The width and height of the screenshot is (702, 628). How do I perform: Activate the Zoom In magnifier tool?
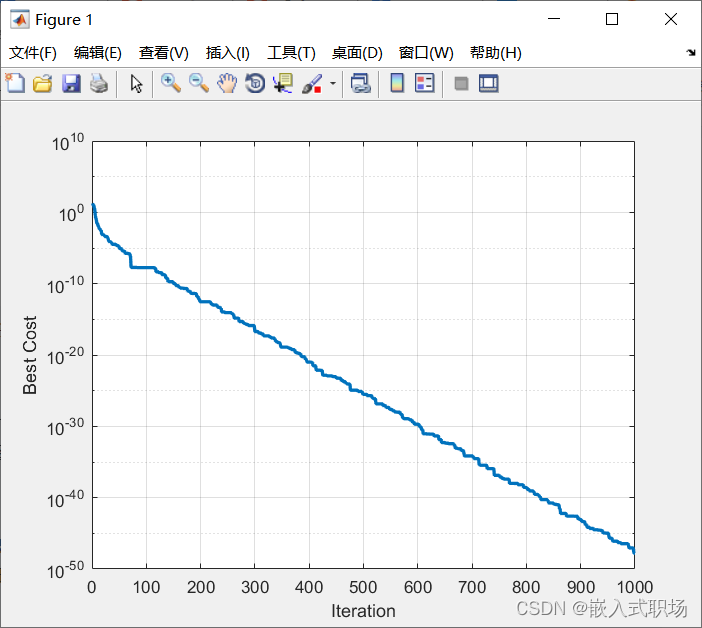click(x=171, y=84)
